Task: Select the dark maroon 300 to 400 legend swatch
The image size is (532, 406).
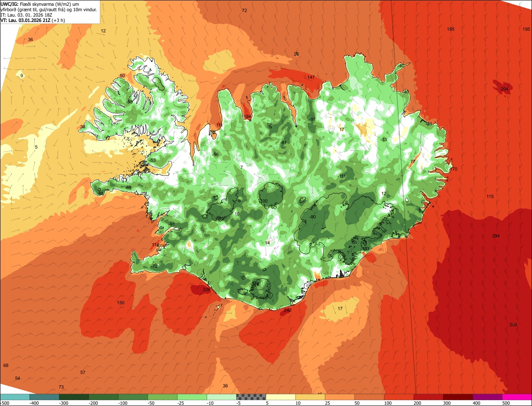Action: pyautogui.click(x=458, y=397)
